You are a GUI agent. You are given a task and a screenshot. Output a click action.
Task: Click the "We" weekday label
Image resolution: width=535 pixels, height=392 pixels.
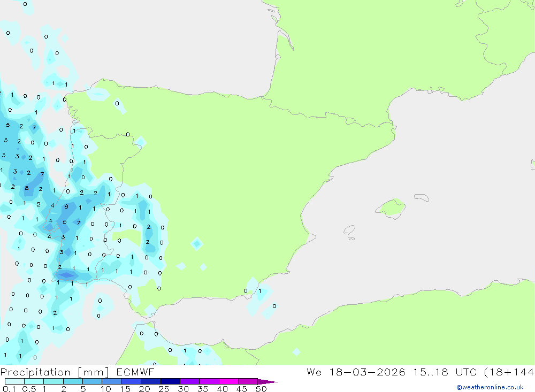pyautogui.click(x=314, y=372)
